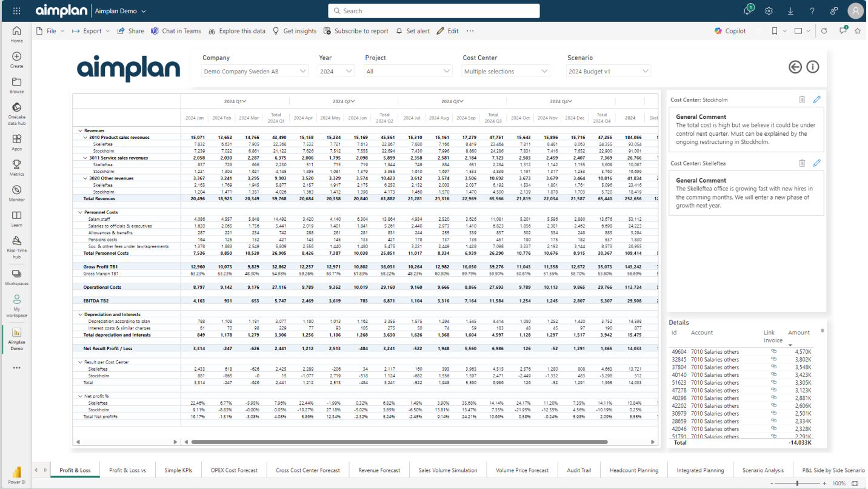Image resolution: width=868 pixels, height=489 pixels.
Task: Open invoice link for ID 49604
Action: (773, 351)
